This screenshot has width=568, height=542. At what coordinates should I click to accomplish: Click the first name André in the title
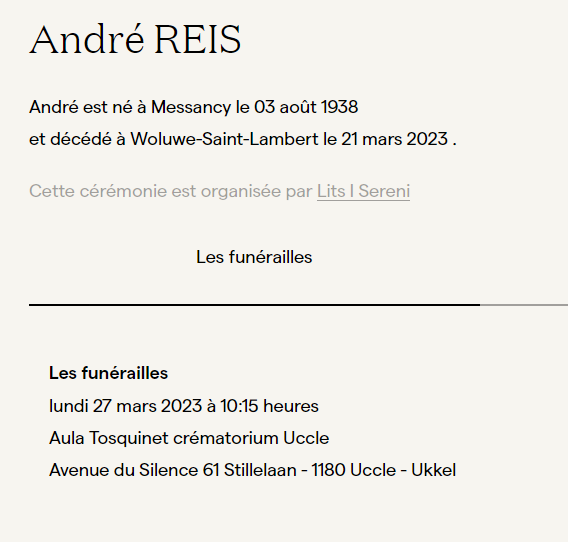click(86, 39)
